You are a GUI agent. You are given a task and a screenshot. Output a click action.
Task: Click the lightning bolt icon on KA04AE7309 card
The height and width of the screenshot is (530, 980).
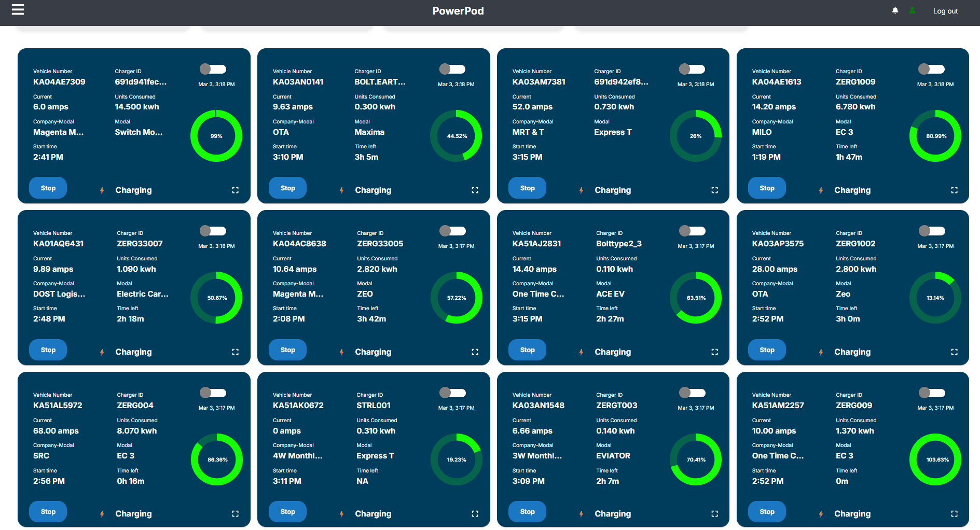coord(102,190)
